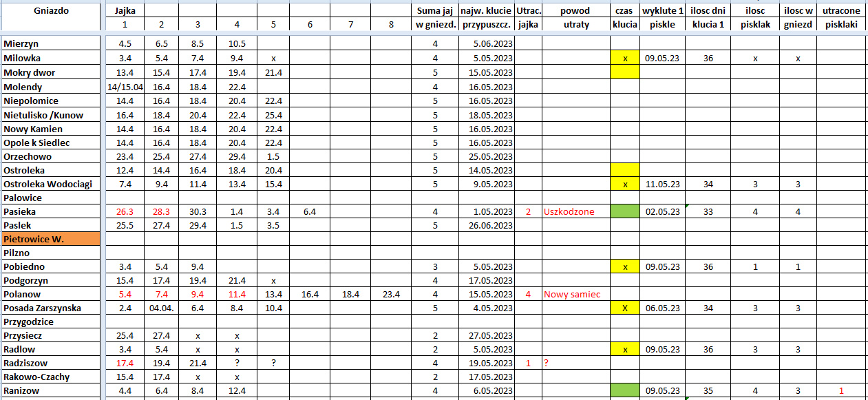Select the Mierzyn nest name cell
868x400 pixels.
coord(51,44)
